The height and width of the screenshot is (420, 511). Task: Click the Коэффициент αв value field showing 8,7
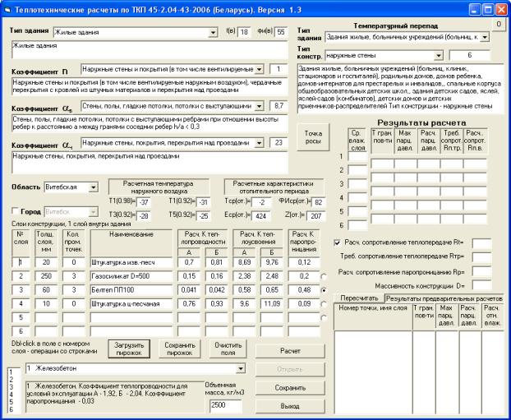coord(279,106)
